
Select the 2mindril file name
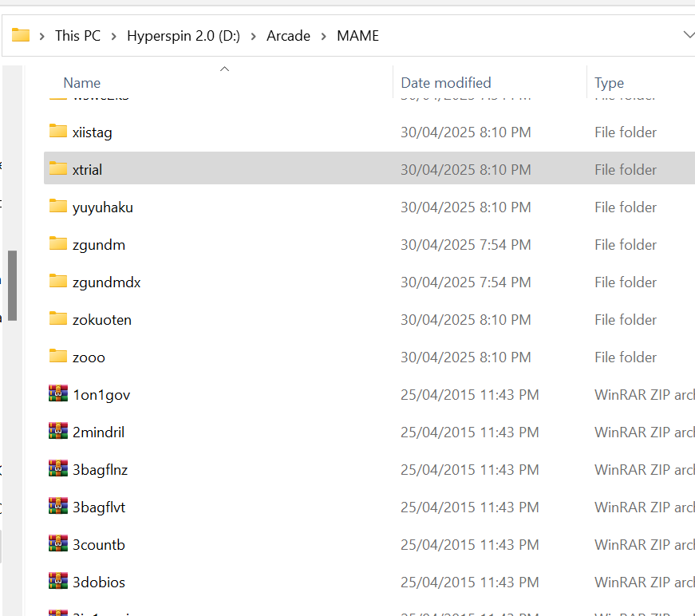pos(98,432)
